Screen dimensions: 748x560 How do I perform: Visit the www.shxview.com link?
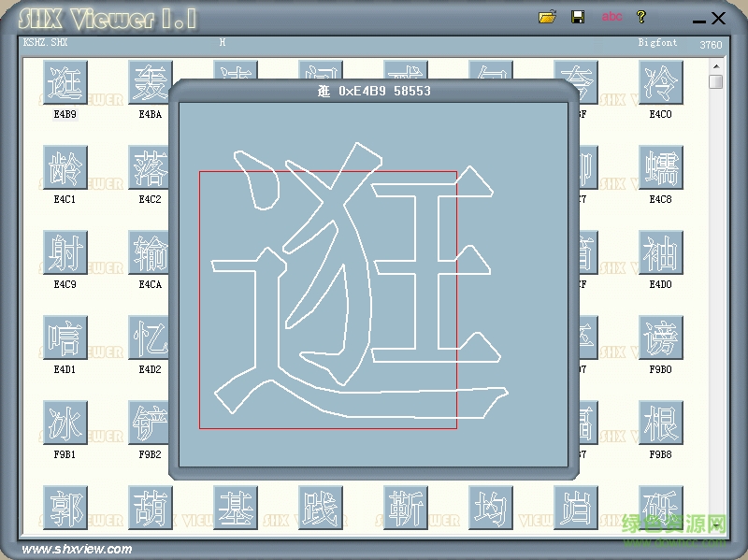pyautogui.click(x=78, y=549)
